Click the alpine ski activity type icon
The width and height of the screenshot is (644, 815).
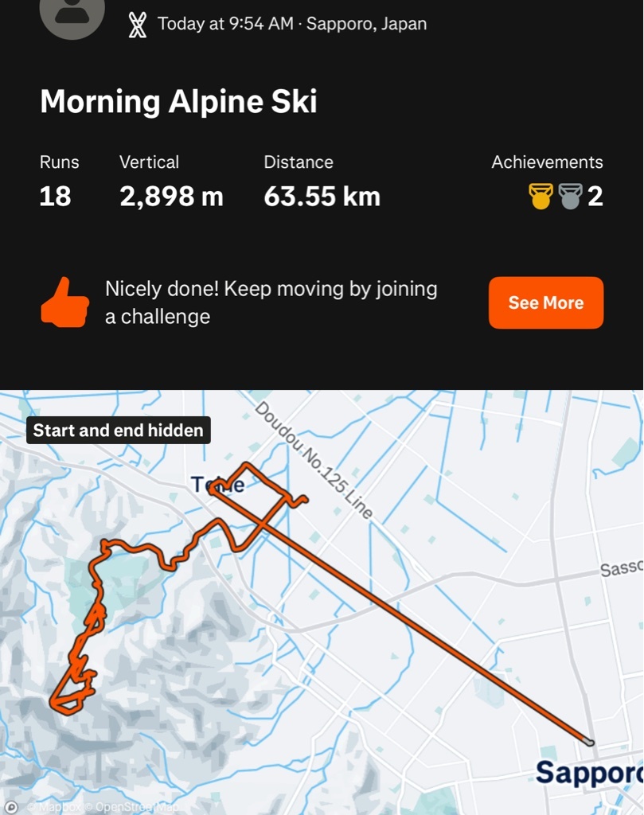[137, 25]
